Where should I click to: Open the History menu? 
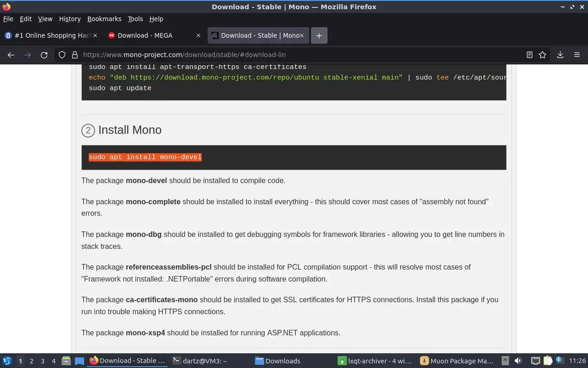point(70,19)
